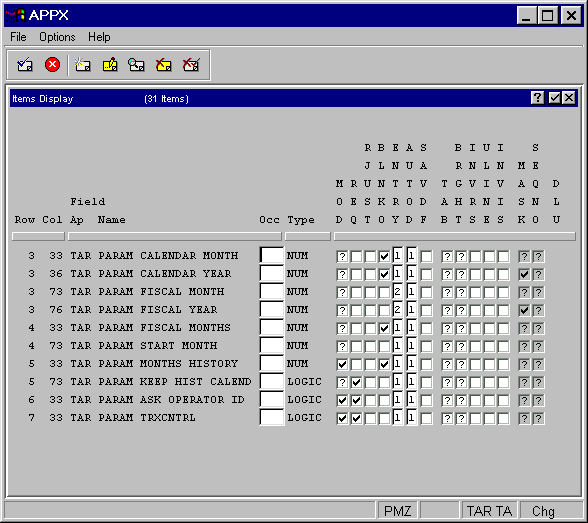Click the red cancel circle toolbar icon

(52, 64)
